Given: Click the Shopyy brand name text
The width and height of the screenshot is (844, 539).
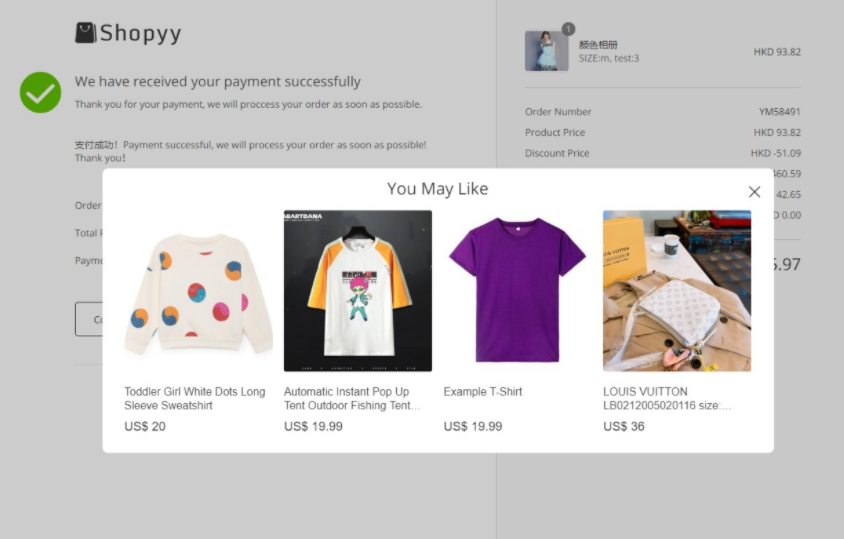Looking at the screenshot, I should (140, 33).
